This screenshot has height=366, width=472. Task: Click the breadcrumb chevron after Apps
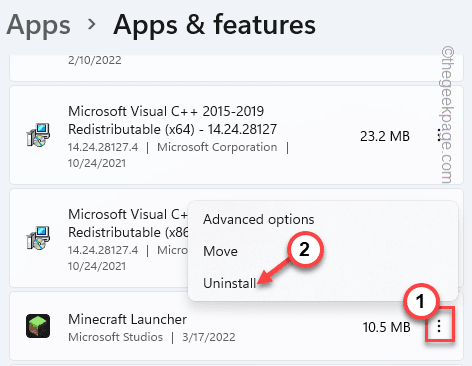click(x=92, y=24)
